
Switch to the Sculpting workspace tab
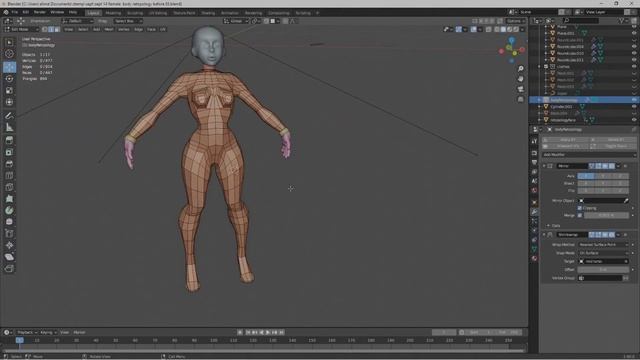(x=135, y=13)
